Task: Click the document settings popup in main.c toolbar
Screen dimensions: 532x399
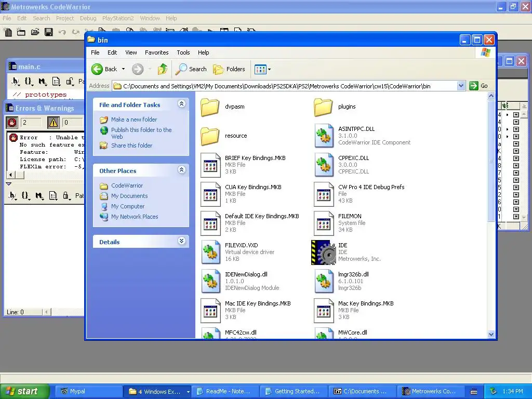Action: pyautogui.click(x=56, y=81)
